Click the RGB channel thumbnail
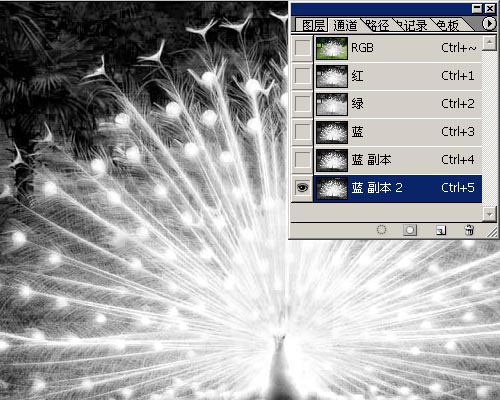Viewport: 500px width, 400px height. [332, 48]
